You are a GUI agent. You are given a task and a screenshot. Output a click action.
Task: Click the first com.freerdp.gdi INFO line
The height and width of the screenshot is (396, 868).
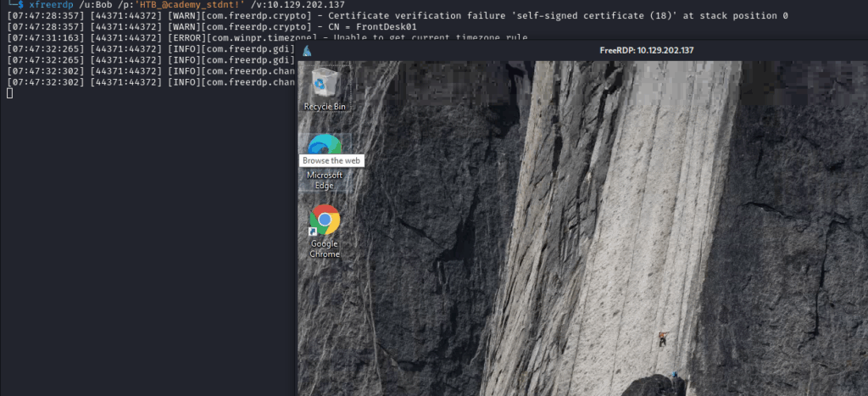[x=153, y=48]
